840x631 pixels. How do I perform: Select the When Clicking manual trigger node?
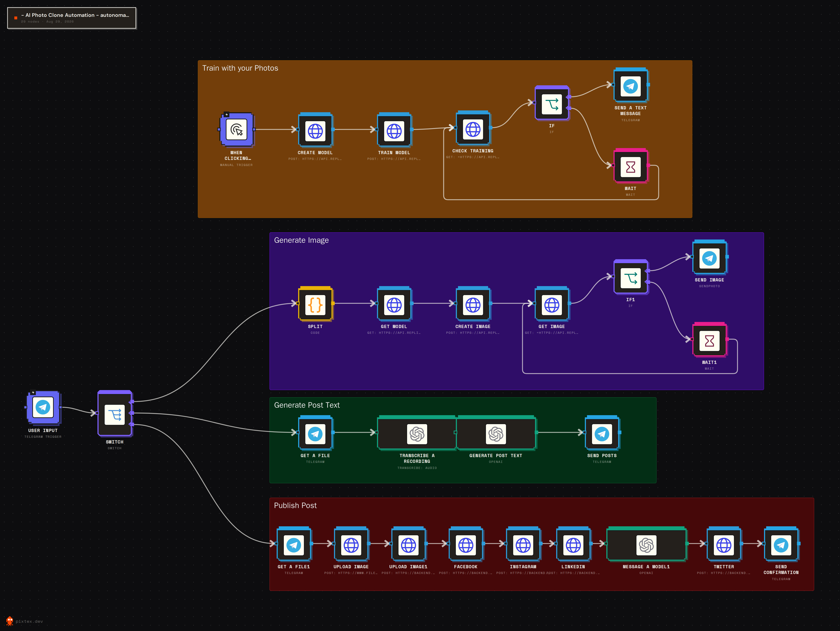[236, 130]
